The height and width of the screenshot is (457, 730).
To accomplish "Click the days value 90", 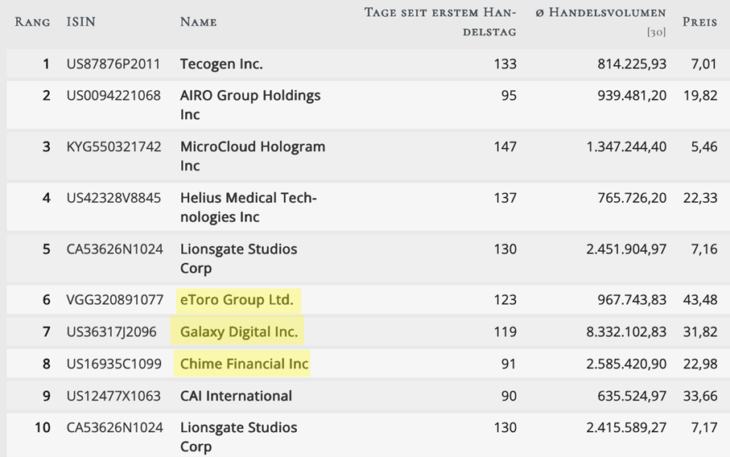I will click(x=509, y=396).
